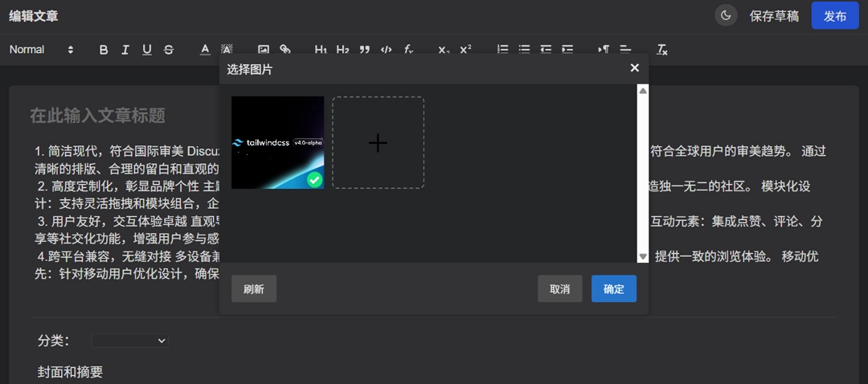Click the underline formatting icon
The height and width of the screenshot is (384, 868).
[146, 50]
